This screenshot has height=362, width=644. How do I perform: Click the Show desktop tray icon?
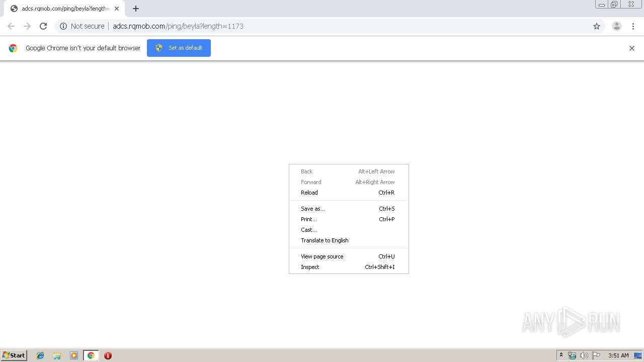638,355
